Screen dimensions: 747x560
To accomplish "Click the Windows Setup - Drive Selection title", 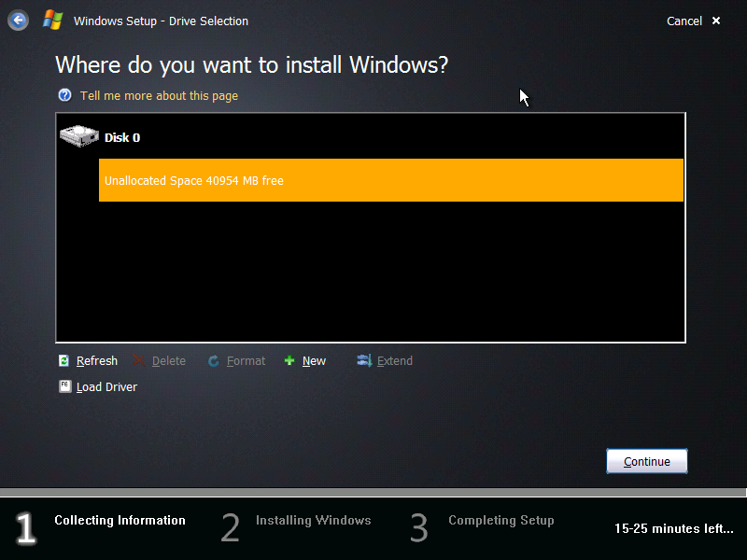I will (x=161, y=21).
